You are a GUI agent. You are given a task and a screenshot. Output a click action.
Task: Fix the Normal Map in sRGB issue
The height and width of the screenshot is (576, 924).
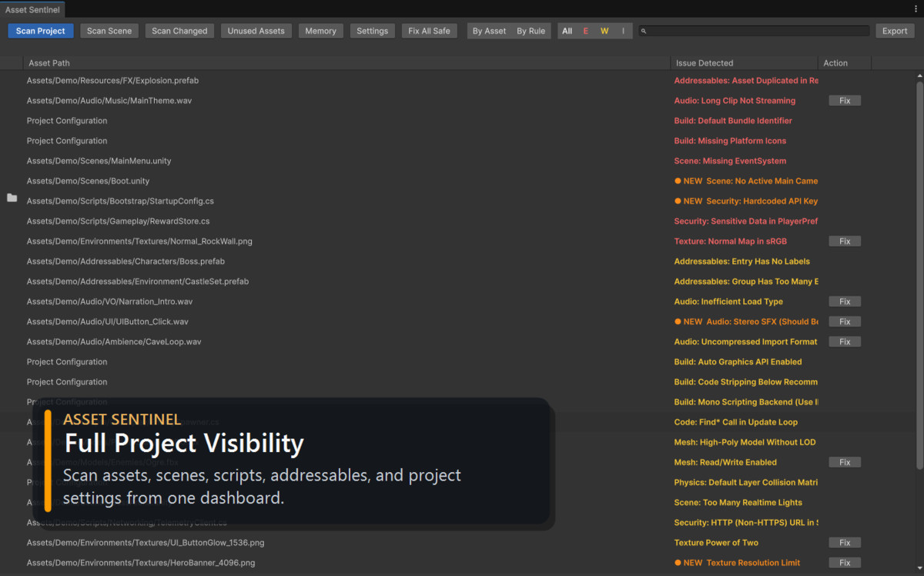click(x=845, y=241)
